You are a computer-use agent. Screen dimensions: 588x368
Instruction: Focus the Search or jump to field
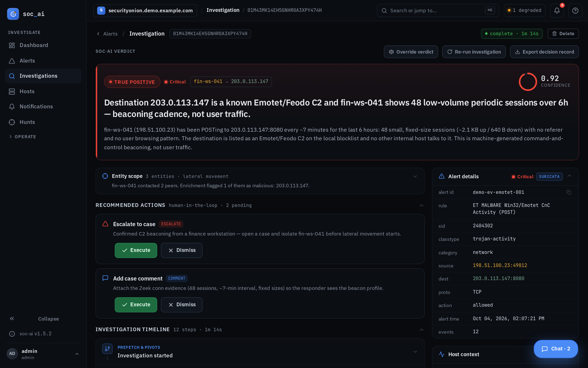tap(438, 10)
